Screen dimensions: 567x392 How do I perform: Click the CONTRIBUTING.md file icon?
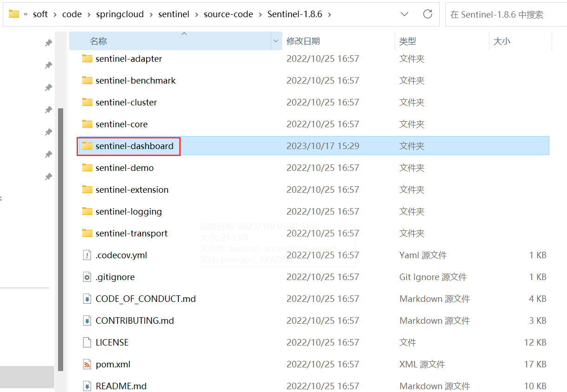point(87,320)
